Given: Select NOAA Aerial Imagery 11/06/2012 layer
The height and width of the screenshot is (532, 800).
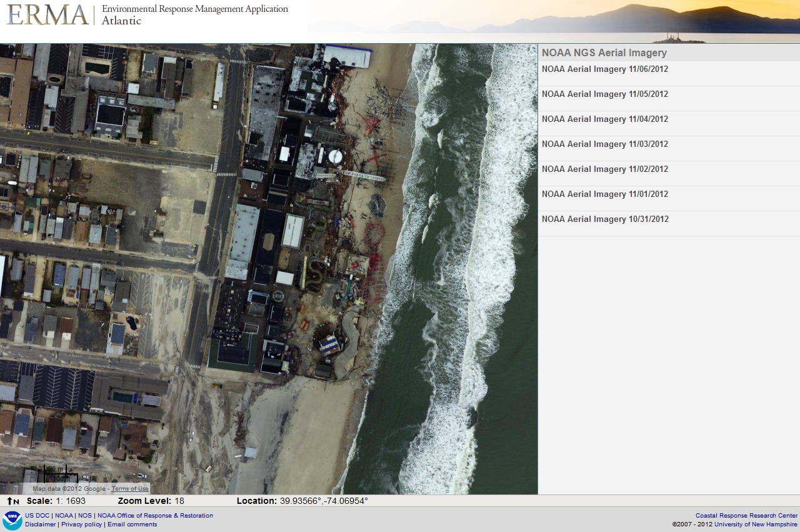Looking at the screenshot, I should click(x=604, y=69).
